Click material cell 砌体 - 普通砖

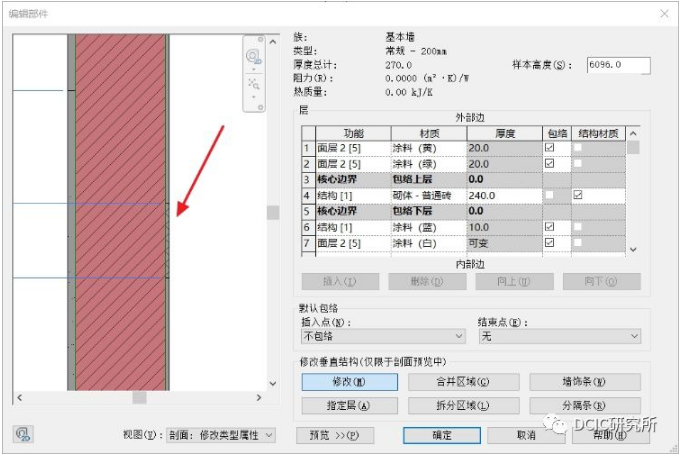(429, 196)
